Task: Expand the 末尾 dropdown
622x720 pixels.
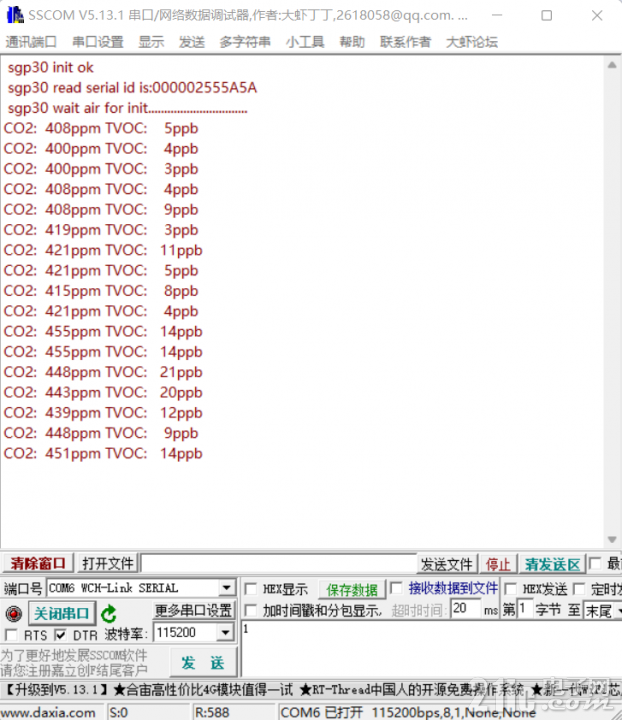Action: 618,611
